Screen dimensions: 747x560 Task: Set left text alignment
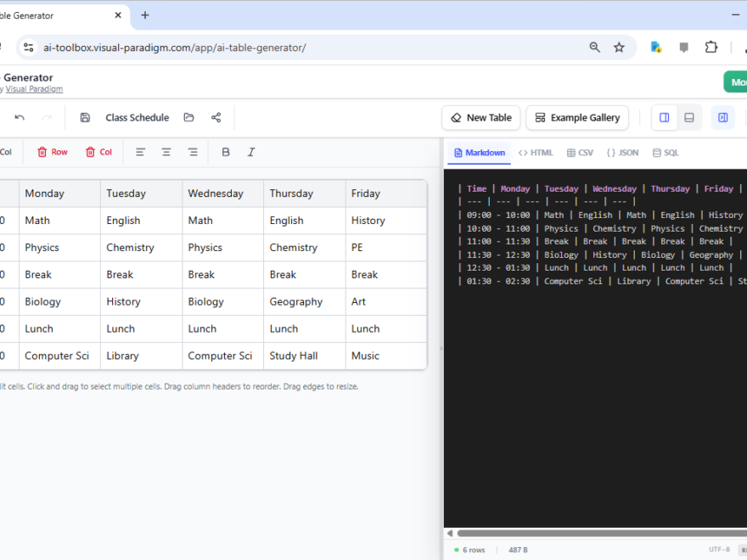click(139, 152)
